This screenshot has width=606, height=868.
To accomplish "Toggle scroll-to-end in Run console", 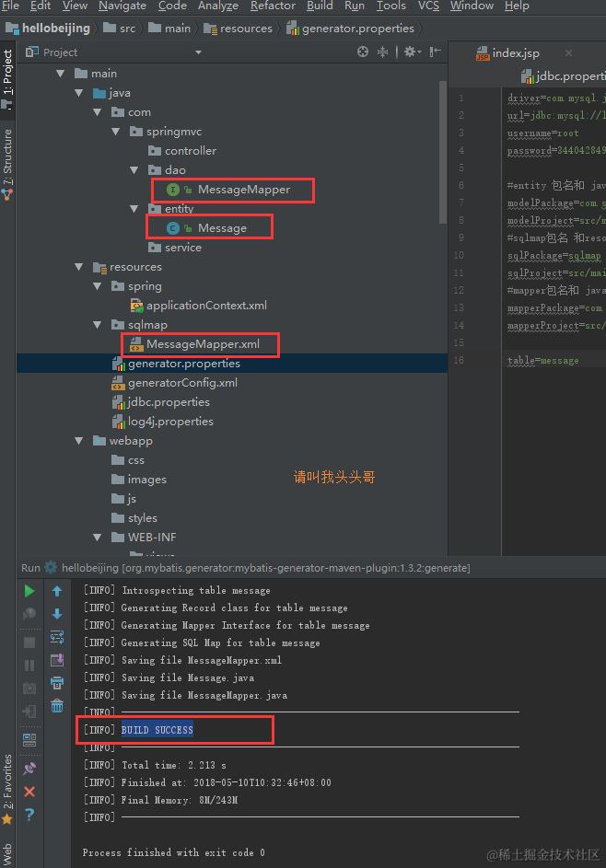I will [x=57, y=660].
